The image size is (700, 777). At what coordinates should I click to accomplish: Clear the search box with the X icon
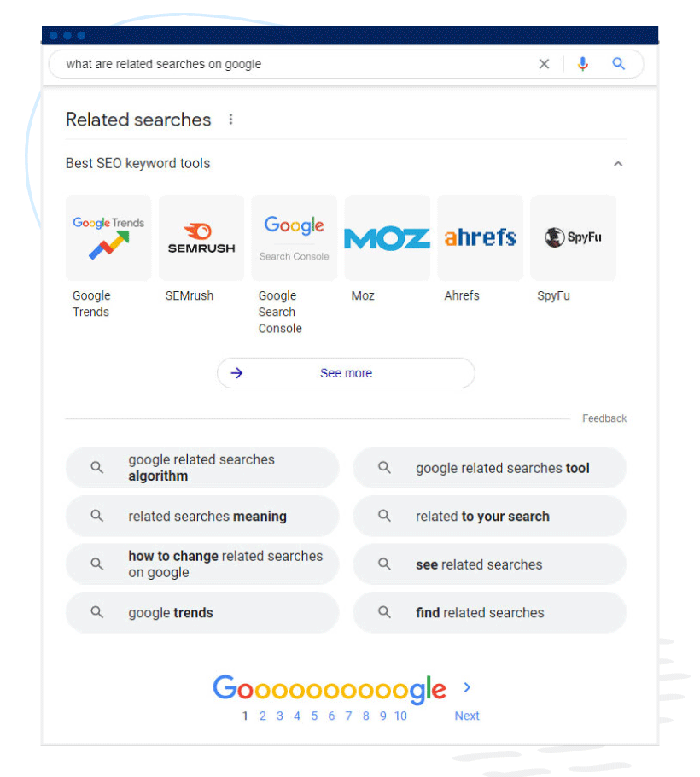click(544, 64)
